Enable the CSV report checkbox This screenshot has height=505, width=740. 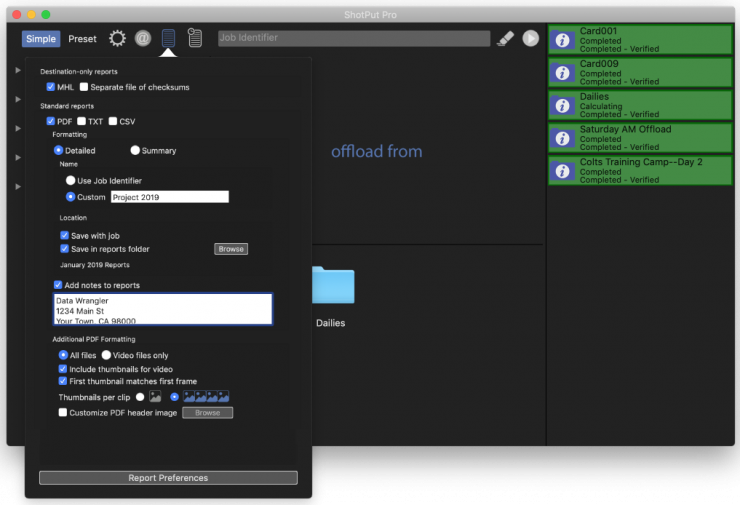pyautogui.click(x=113, y=121)
